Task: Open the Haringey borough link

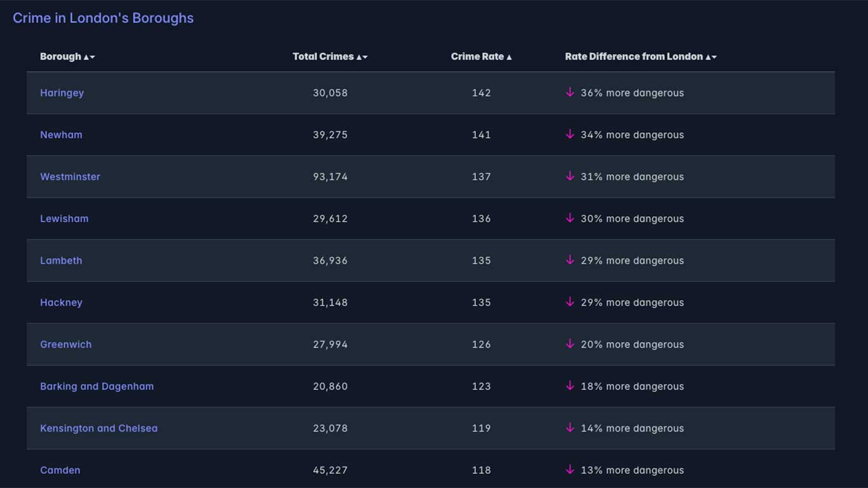Action: point(62,93)
